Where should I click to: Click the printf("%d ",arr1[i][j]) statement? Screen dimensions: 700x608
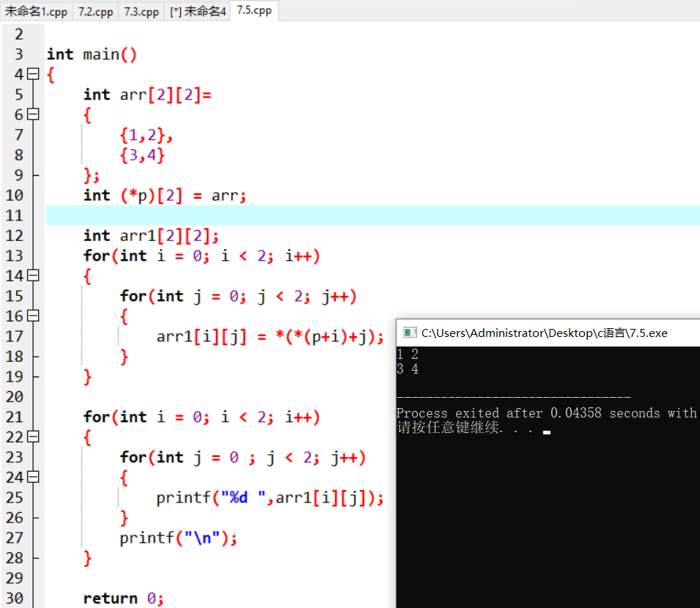tap(270, 497)
